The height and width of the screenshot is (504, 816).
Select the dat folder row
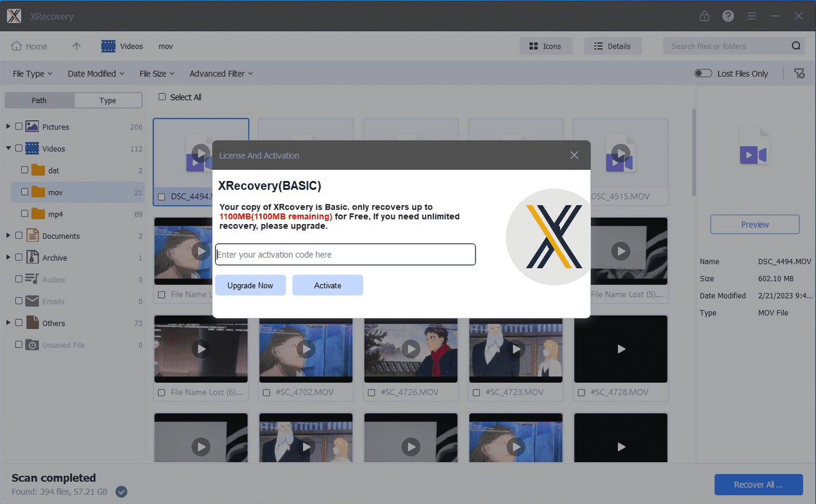(x=78, y=170)
